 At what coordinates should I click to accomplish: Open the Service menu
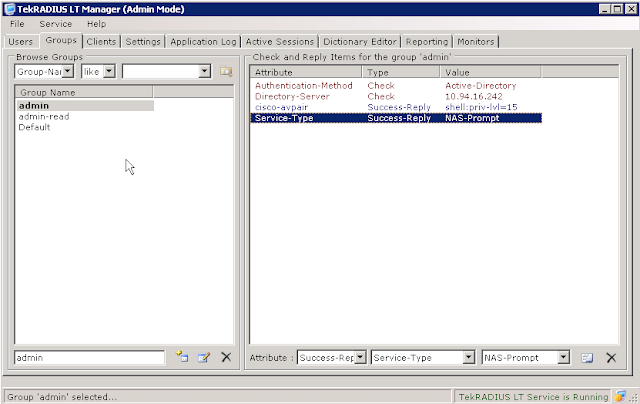coord(56,24)
